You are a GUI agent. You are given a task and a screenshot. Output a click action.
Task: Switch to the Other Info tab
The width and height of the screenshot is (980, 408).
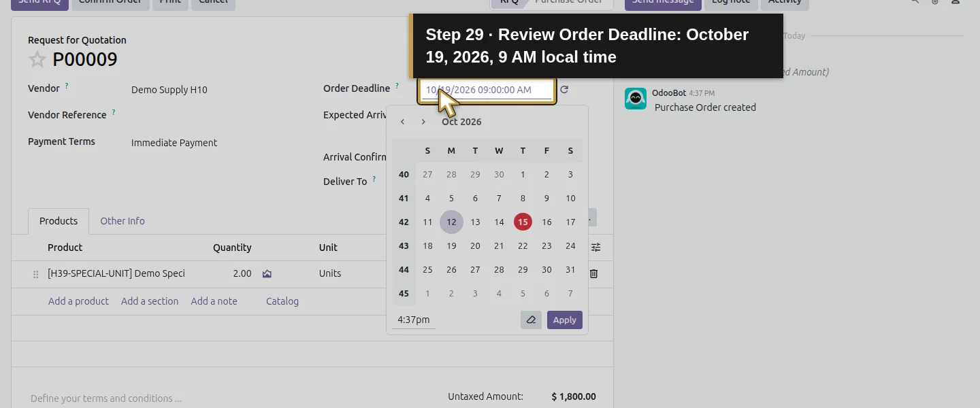122,221
